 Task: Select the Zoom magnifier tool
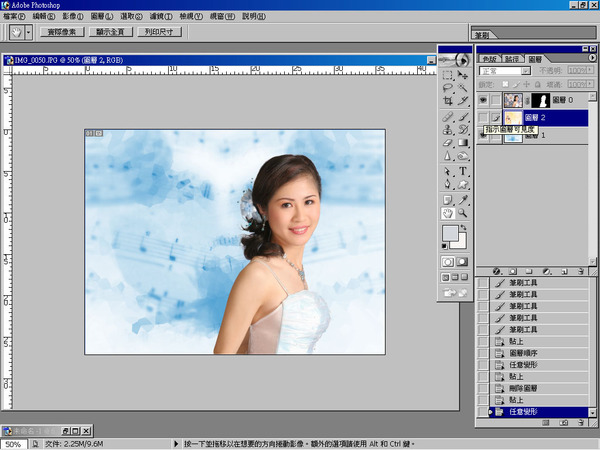click(x=464, y=213)
